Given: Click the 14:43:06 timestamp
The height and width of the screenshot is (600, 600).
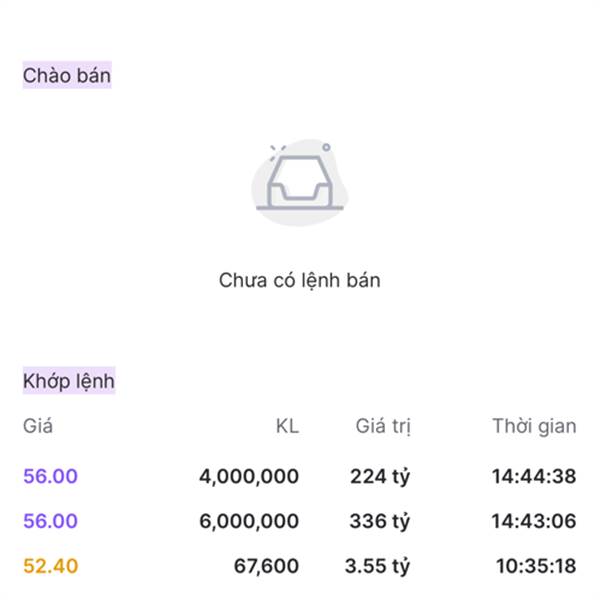Looking at the screenshot, I should click(534, 521).
